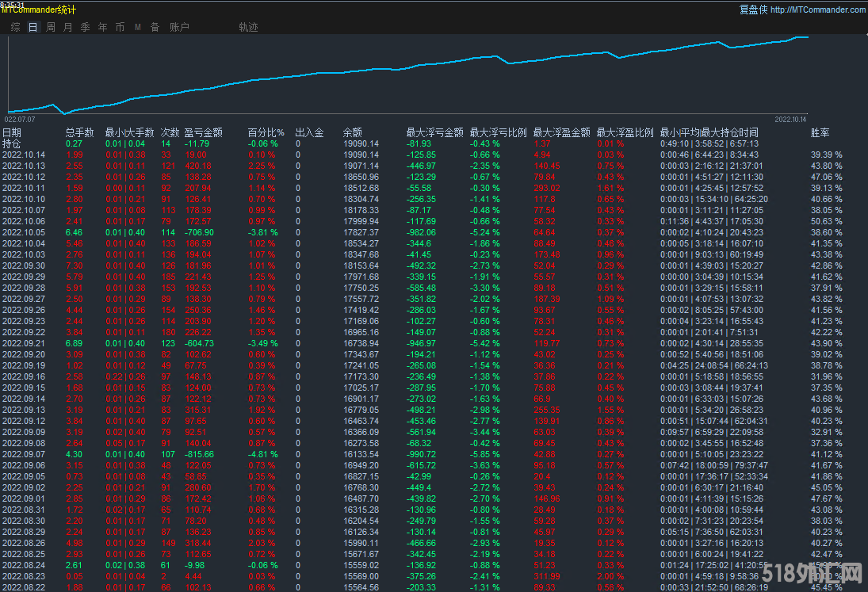This screenshot has height=592, width=868.
Task: Open the 币 currency tab
Action: 120,27
